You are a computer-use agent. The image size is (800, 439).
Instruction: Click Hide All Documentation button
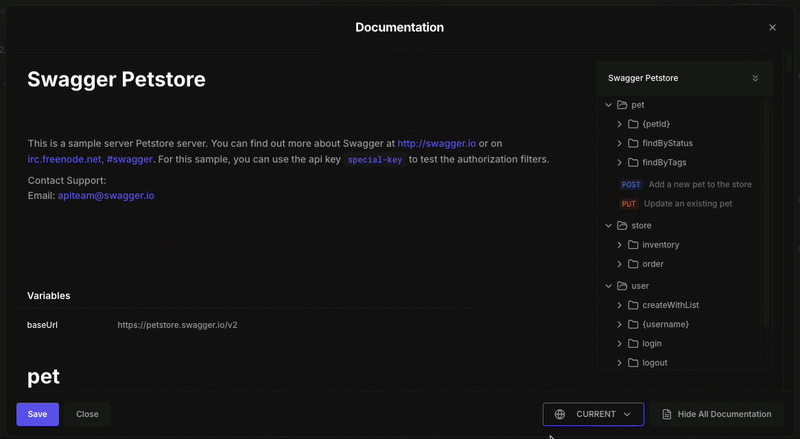click(717, 414)
